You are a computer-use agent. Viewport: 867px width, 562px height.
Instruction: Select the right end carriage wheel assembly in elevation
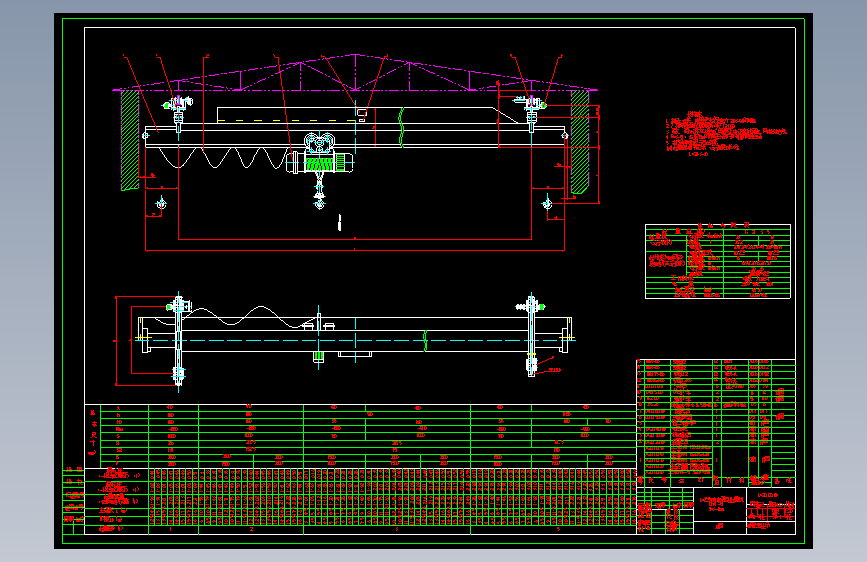click(x=531, y=113)
